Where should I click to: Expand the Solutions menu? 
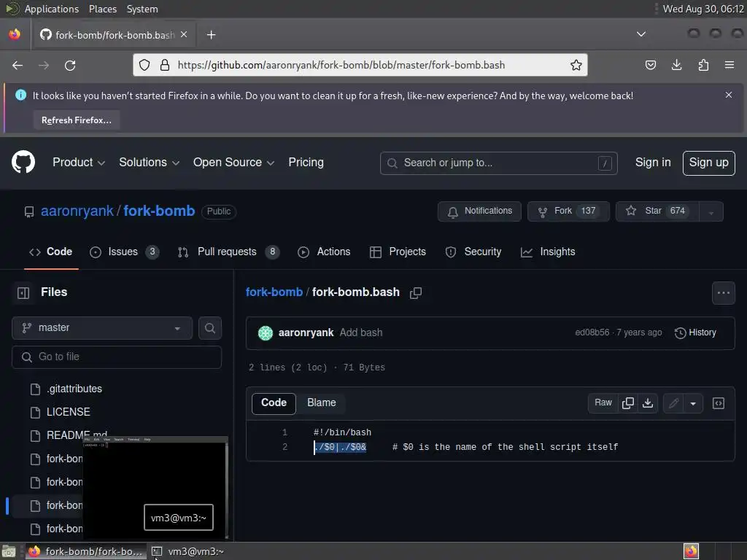tap(149, 163)
